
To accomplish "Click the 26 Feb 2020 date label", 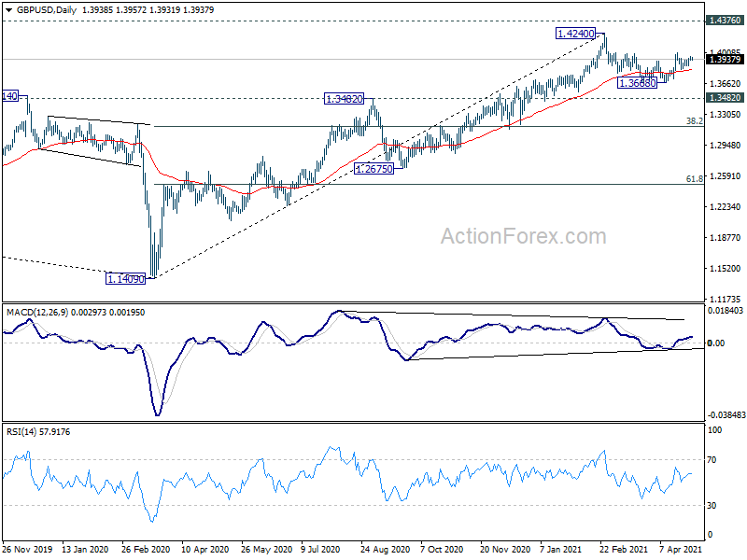I will (146, 549).
